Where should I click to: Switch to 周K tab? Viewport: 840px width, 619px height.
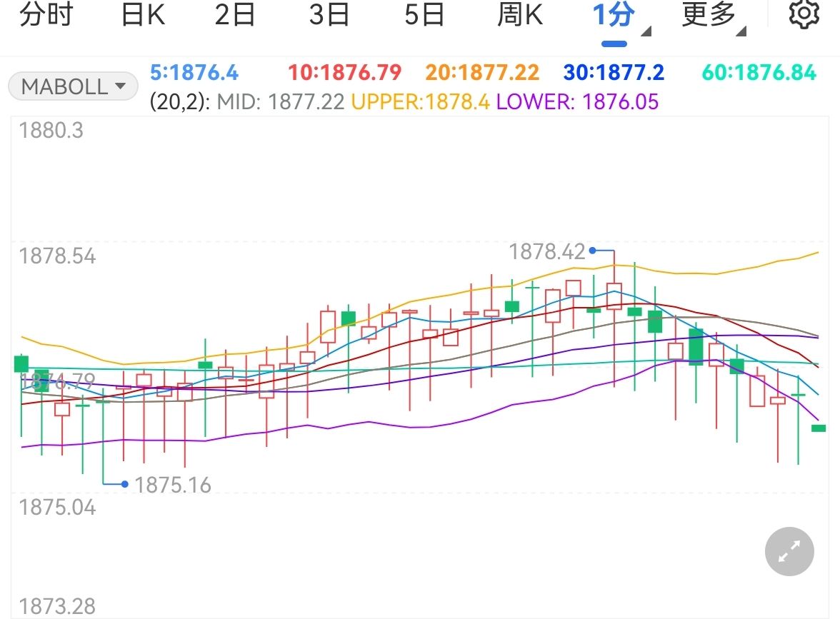point(520,14)
